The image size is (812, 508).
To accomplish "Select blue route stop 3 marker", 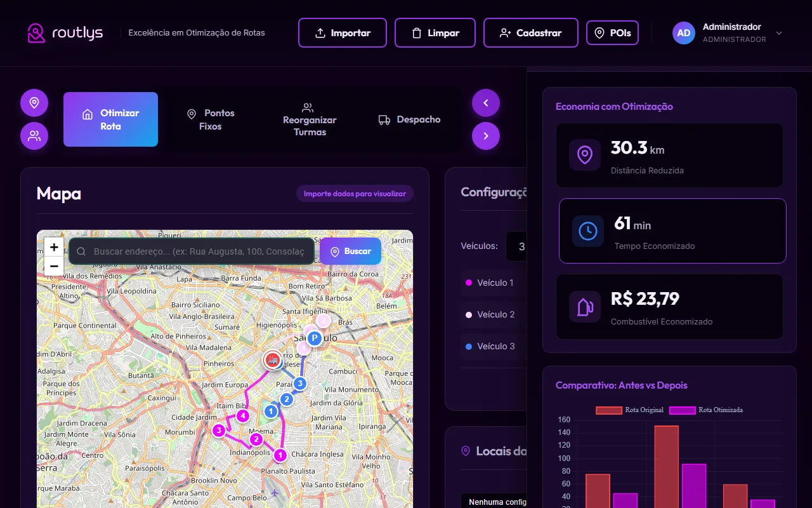I will [300, 383].
